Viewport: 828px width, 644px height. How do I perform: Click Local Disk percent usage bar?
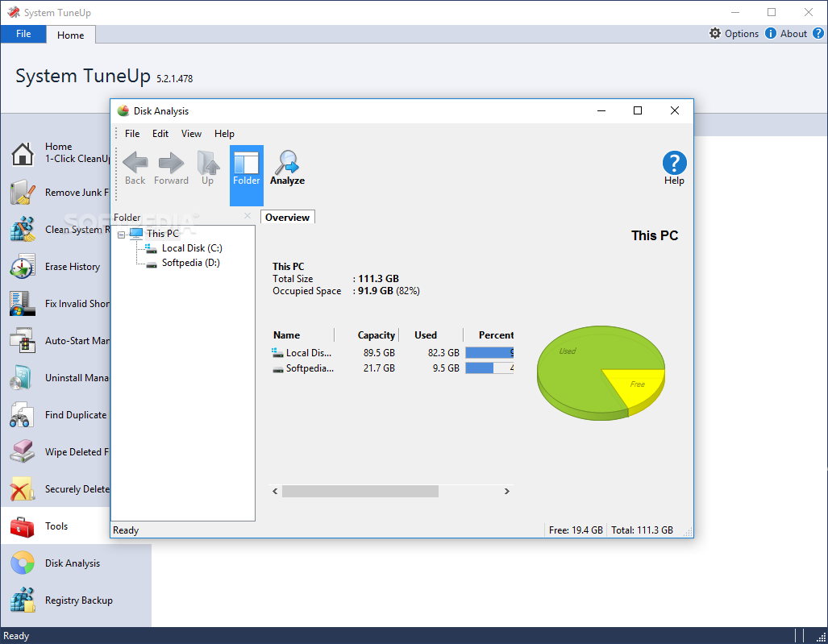click(x=489, y=352)
